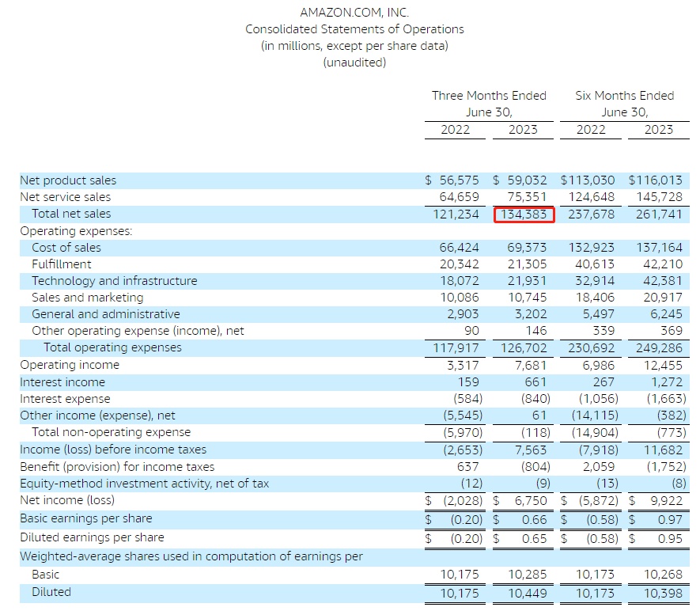Click the highlighted 134,383 total net sales value
700x611 pixels.
(x=524, y=214)
